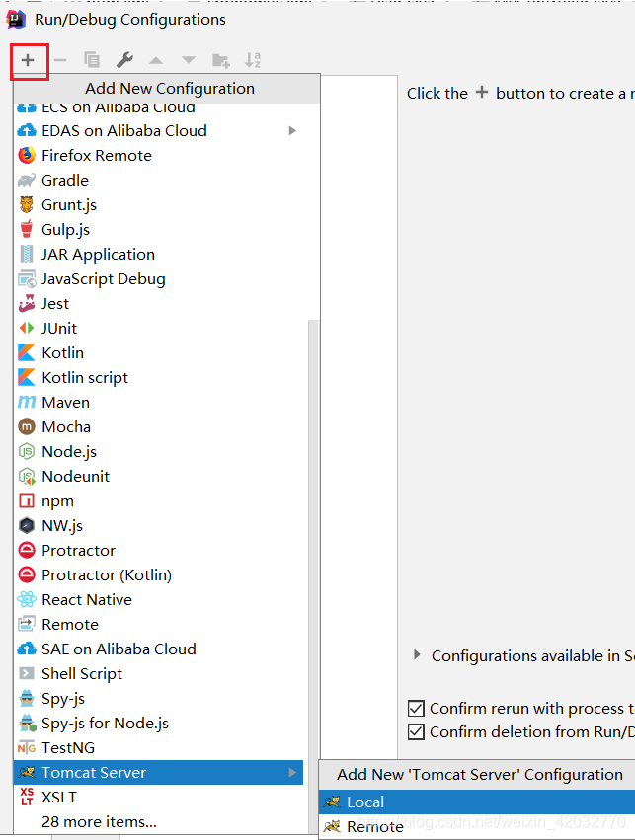Image resolution: width=635 pixels, height=840 pixels.
Task: Select the Mocha icon
Action: pyautogui.click(x=27, y=426)
